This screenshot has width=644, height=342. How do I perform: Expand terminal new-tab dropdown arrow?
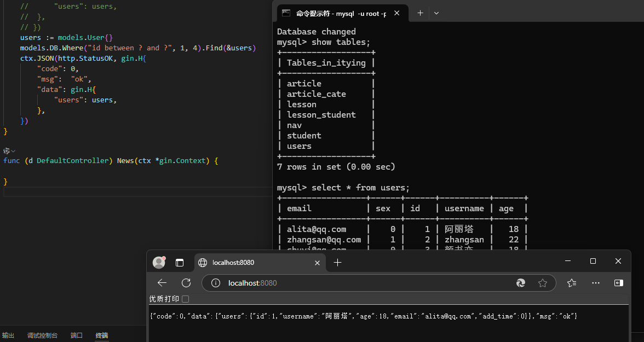click(x=436, y=13)
